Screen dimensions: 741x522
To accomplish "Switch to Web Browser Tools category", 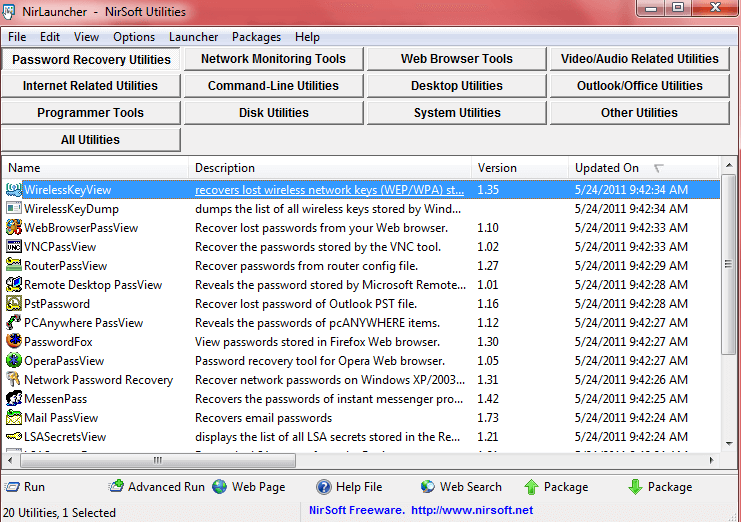I will pyautogui.click(x=457, y=59).
